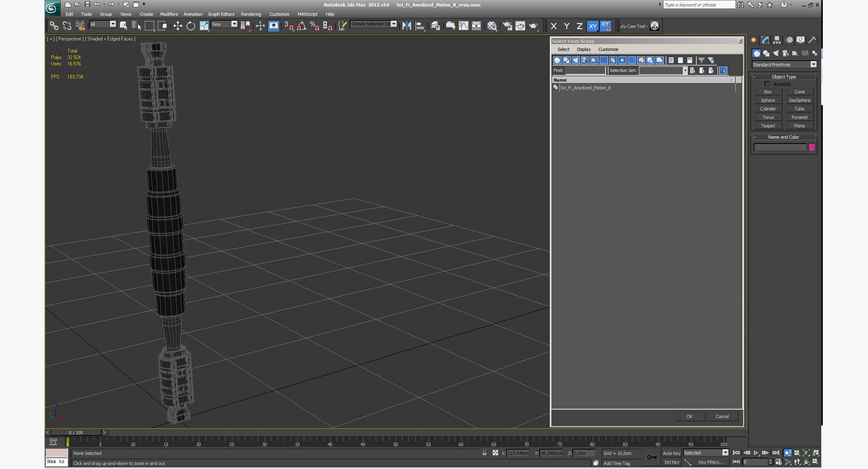Click the Align tool icon
868x469 pixels.
pyautogui.click(x=420, y=26)
